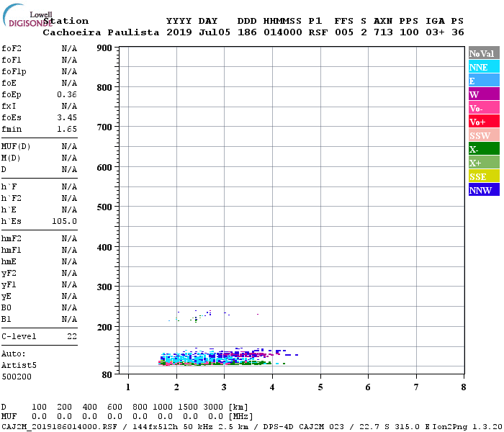Select the X- dark green legend swatch
This screenshot has width=504, height=432.
484,148
